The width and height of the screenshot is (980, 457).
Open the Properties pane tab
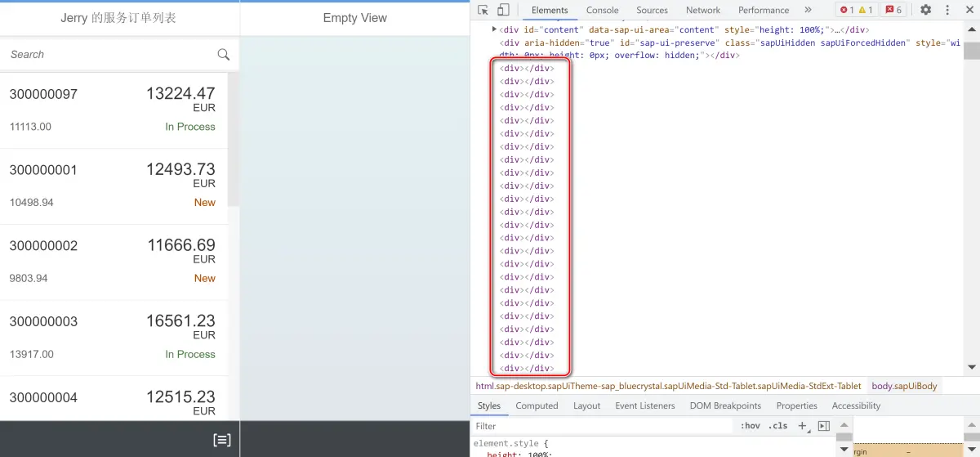pos(796,405)
